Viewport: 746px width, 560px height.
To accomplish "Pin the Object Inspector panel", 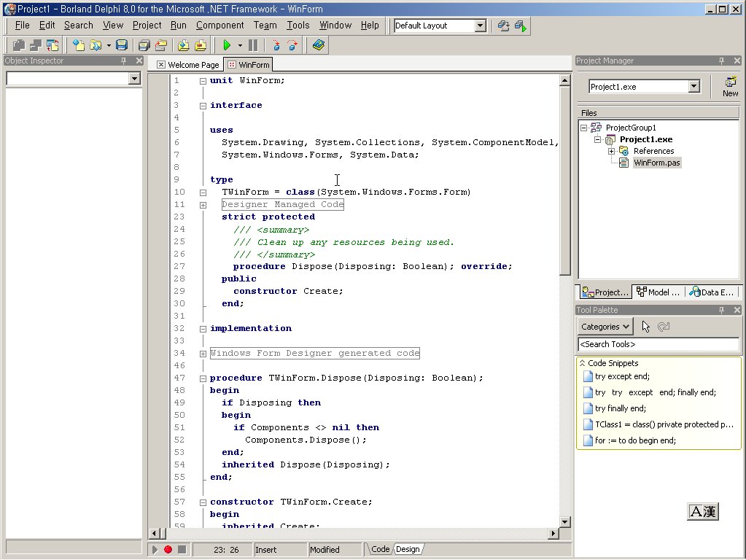I will 124,61.
